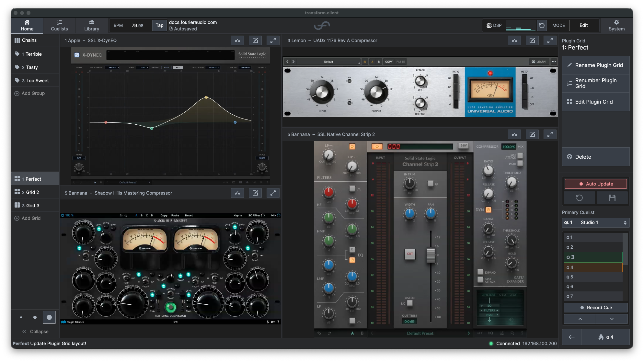Click the edit icon on SSL X-DynEQ header
This screenshot has width=644, height=362.
pyautogui.click(x=255, y=40)
